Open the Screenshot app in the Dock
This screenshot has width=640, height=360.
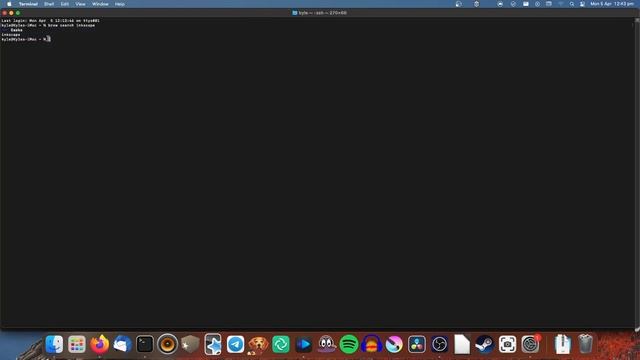click(x=507, y=344)
